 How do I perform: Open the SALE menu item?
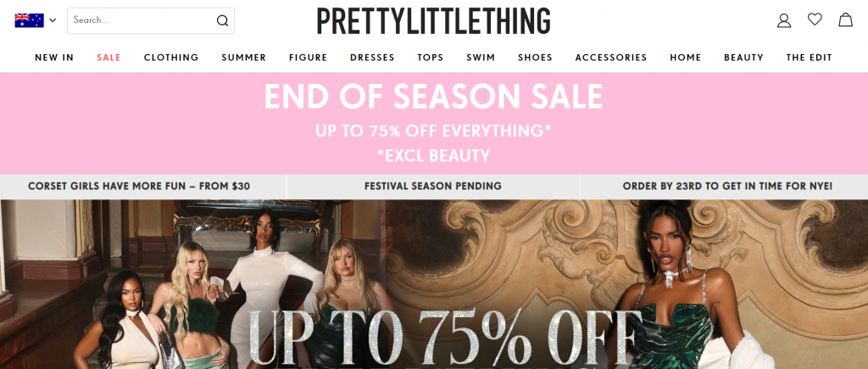(x=108, y=58)
